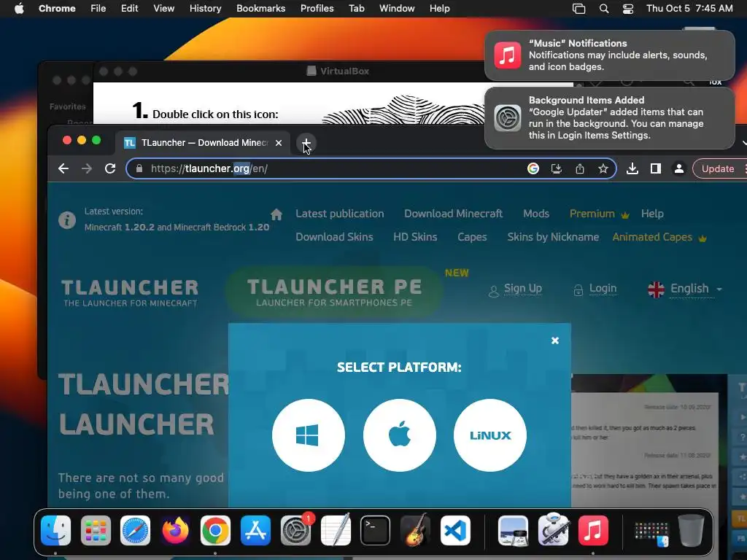This screenshot has height=560, width=747.
Task: Click Chrome's forward arrow
Action: coord(87,168)
